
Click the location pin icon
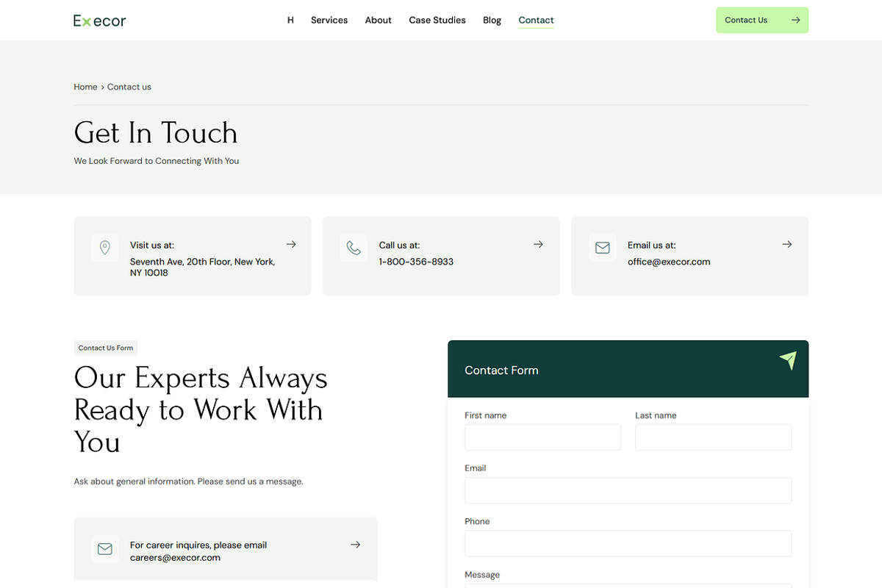tap(105, 248)
